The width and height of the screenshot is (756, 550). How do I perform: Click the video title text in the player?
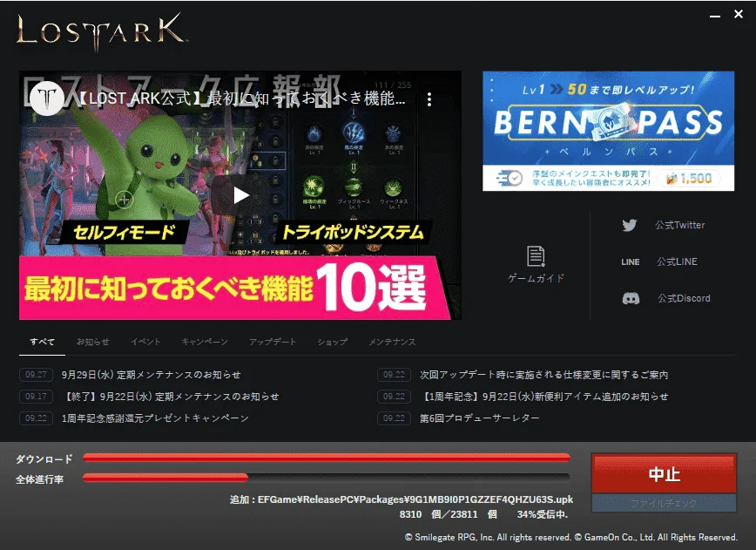tap(240, 98)
